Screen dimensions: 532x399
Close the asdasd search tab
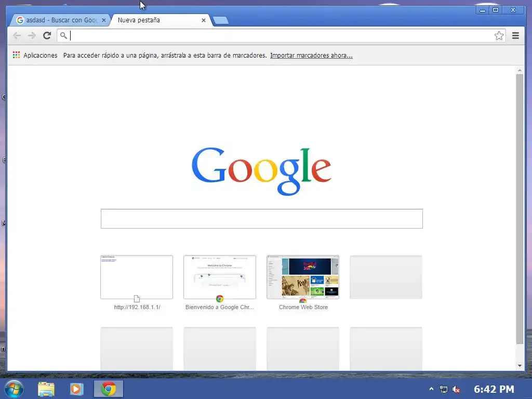click(104, 20)
